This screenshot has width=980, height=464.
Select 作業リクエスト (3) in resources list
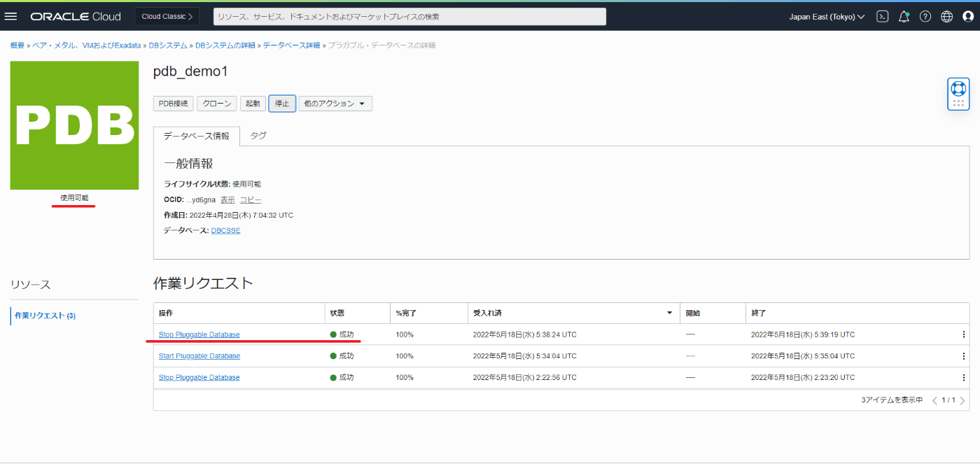[x=45, y=316]
